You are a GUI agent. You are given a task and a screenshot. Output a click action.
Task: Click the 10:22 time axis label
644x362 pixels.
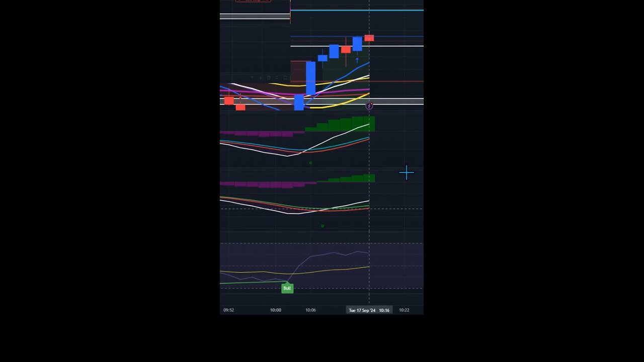point(404,310)
